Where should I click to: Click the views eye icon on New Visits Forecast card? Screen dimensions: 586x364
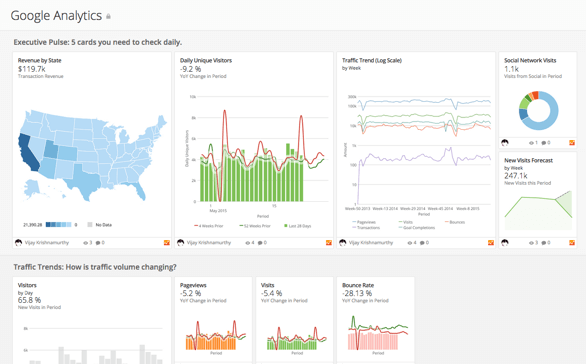pyautogui.click(x=531, y=243)
